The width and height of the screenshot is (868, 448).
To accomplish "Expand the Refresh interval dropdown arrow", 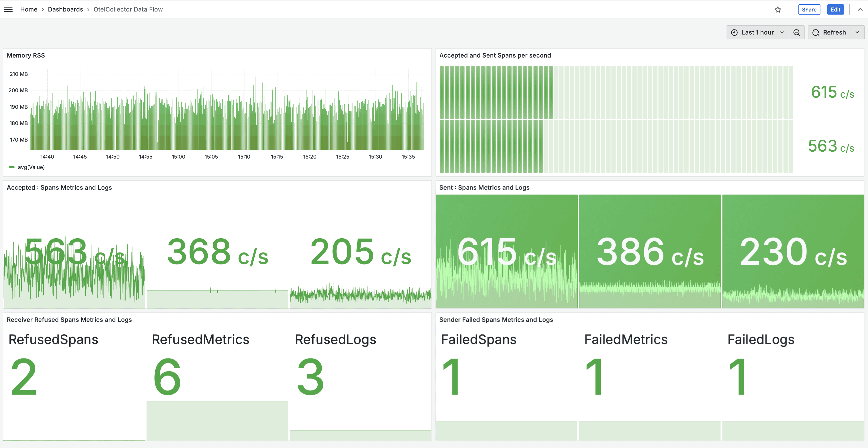I will pos(859,32).
